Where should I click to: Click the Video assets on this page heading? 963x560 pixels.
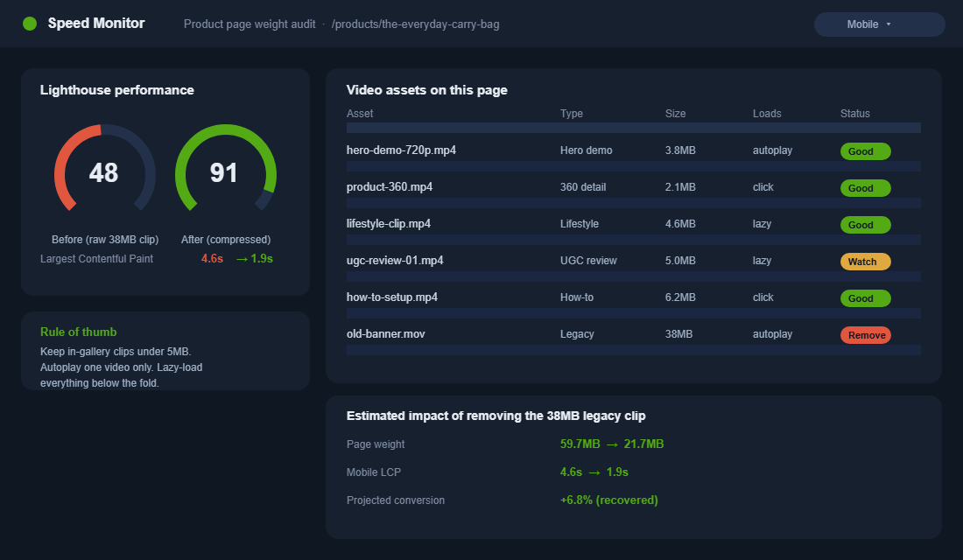click(427, 90)
